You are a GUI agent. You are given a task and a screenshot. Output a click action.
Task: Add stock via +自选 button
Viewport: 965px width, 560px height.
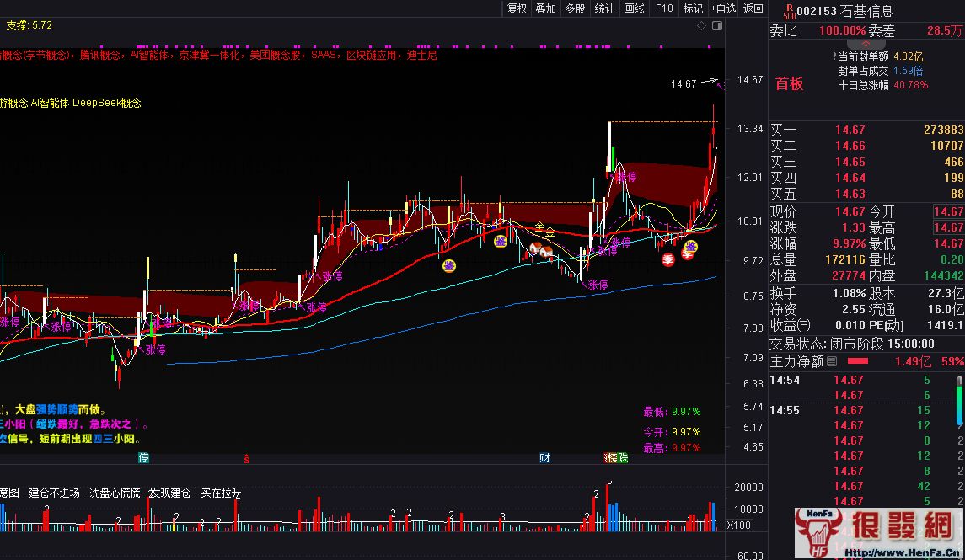click(x=723, y=8)
